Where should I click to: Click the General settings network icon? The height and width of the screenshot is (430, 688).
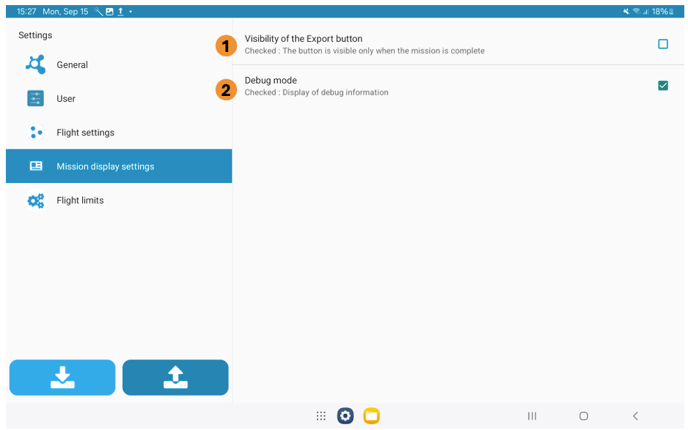click(36, 65)
